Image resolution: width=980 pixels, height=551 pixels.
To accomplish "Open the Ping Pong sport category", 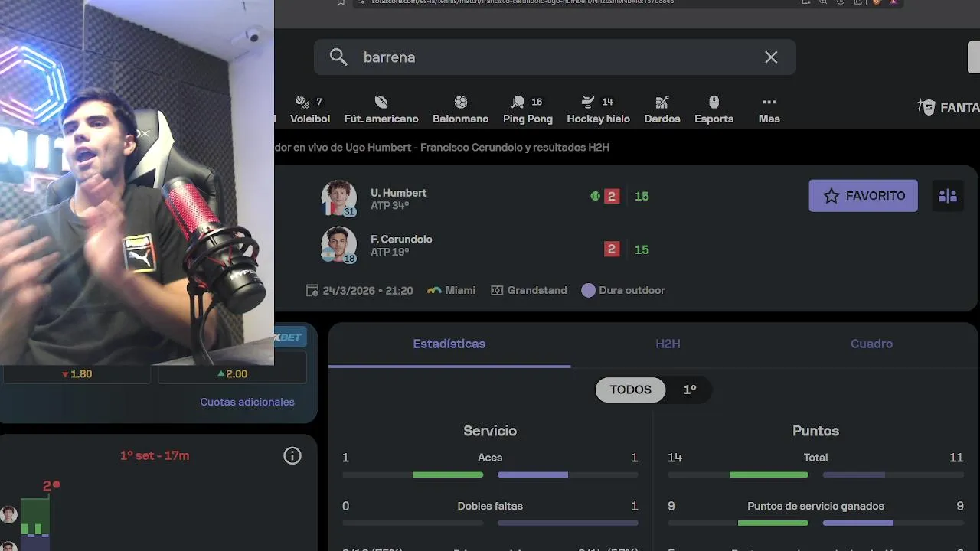I will [528, 110].
